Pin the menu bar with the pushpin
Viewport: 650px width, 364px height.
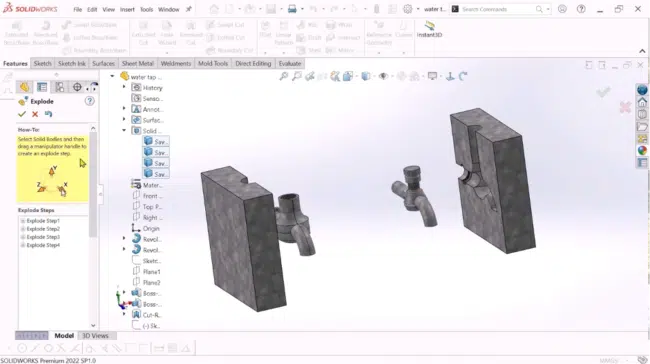[189, 9]
